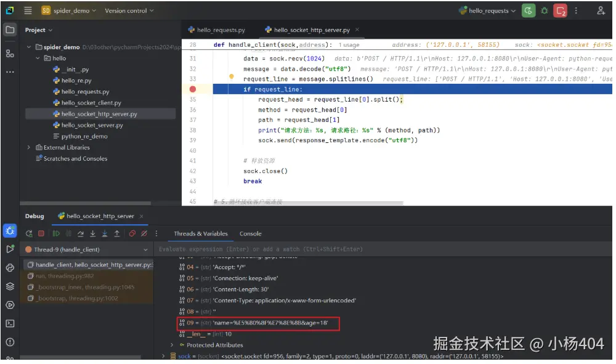Close the hello_socket_http_server debug session tab
Screen dimensions: 616x364
142,216
